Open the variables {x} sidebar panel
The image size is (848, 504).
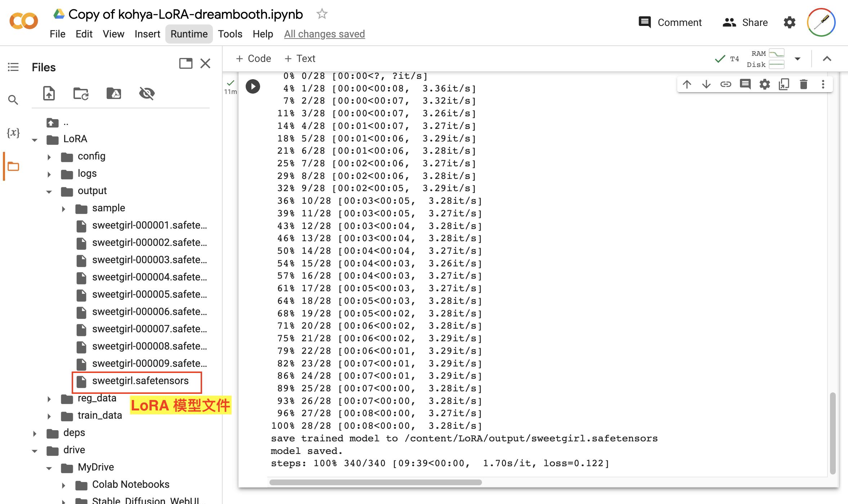click(x=13, y=133)
